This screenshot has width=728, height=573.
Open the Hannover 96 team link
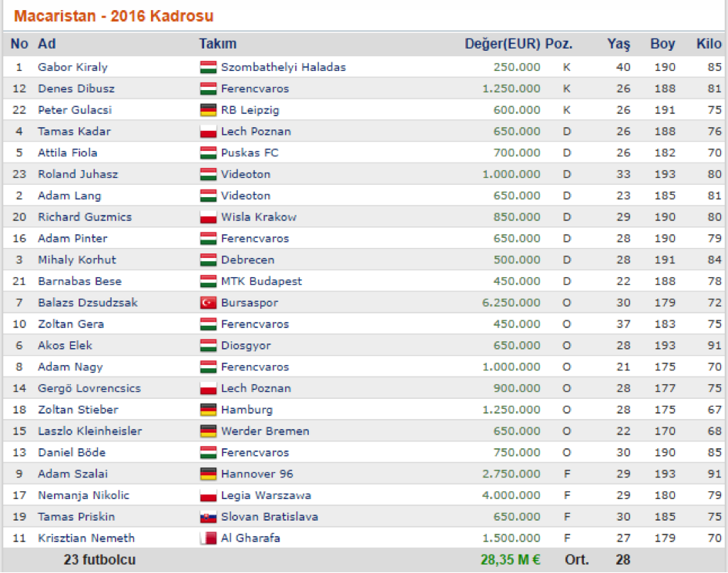click(x=257, y=474)
